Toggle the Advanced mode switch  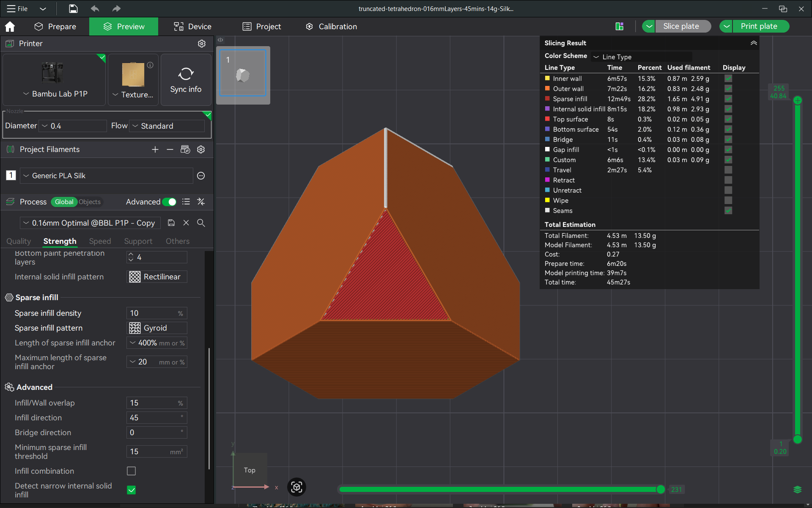[x=170, y=202]
